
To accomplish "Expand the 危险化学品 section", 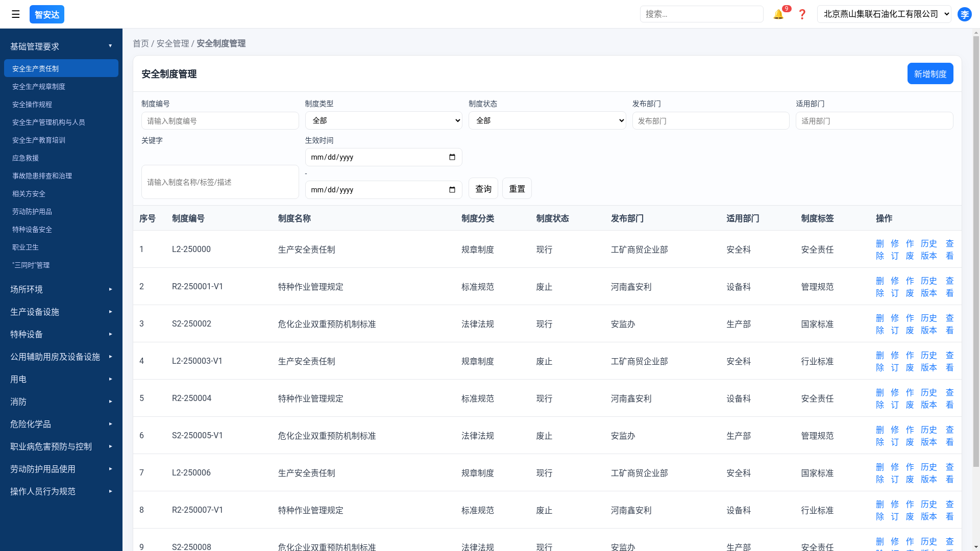I will 61,424.
